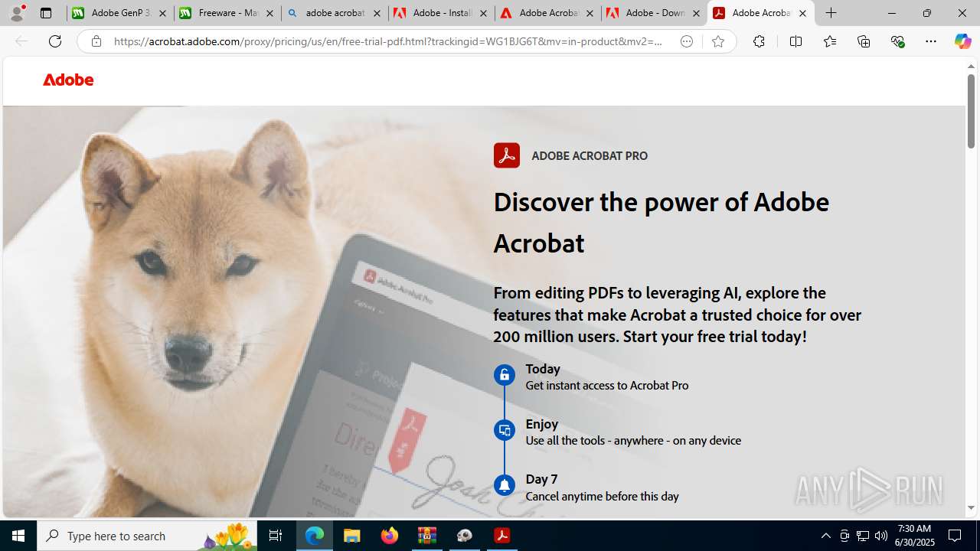
Task: Refresh the current page
Action: click(x=55, y=41)
